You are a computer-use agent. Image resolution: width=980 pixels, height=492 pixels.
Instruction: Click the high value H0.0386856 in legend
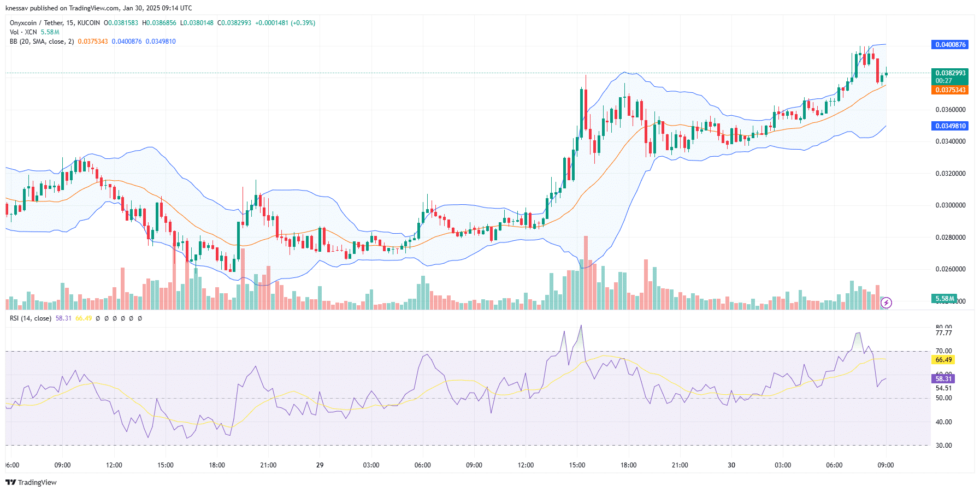click(159, 23)
